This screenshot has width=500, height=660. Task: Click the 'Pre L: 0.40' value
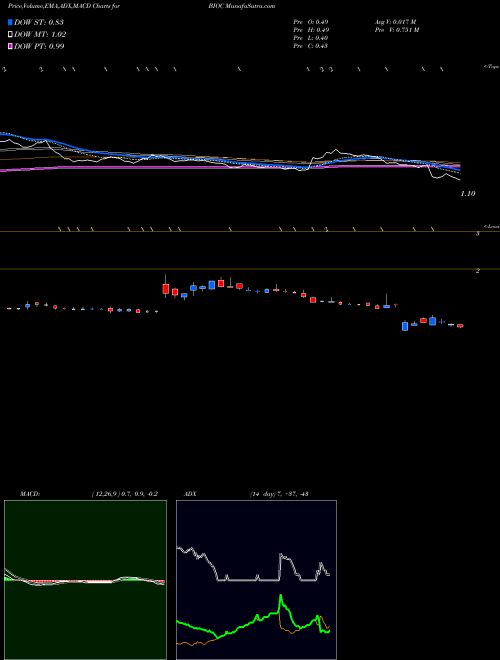(x=311, y=38)
